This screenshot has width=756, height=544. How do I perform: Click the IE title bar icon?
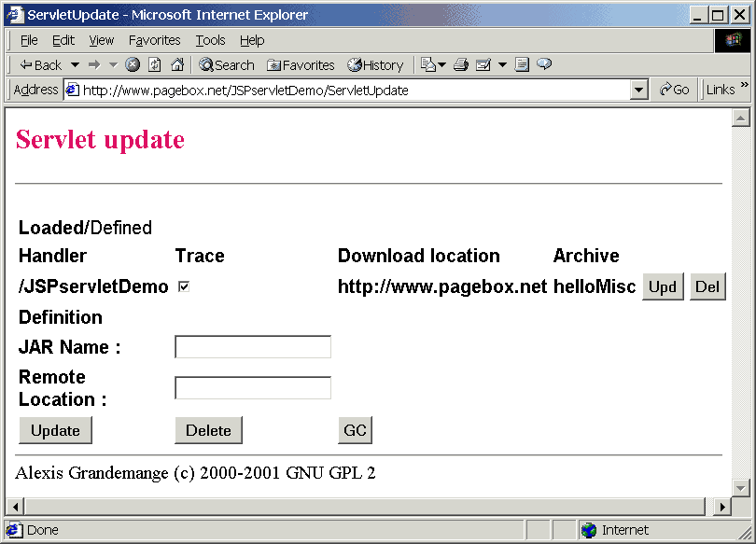(15, 14)
